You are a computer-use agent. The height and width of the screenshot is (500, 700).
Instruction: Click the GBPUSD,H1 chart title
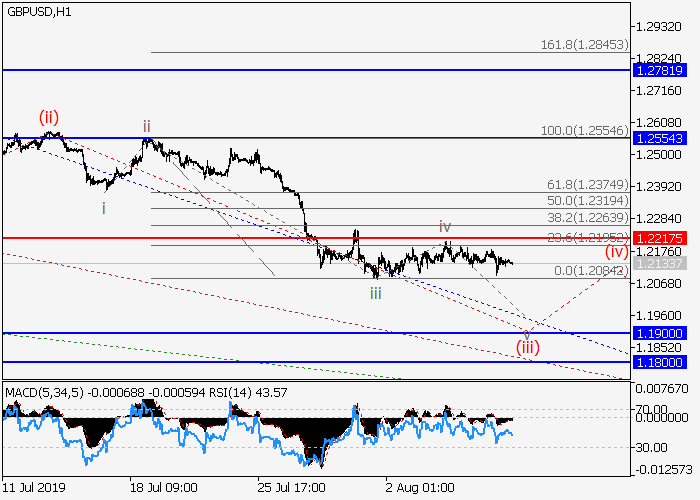click(x=38, y=10)
